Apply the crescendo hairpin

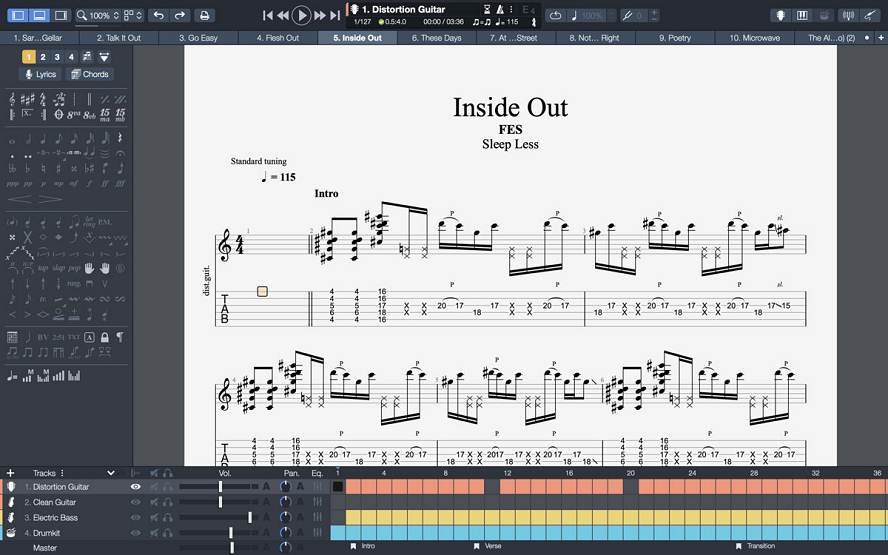[19, 199]
